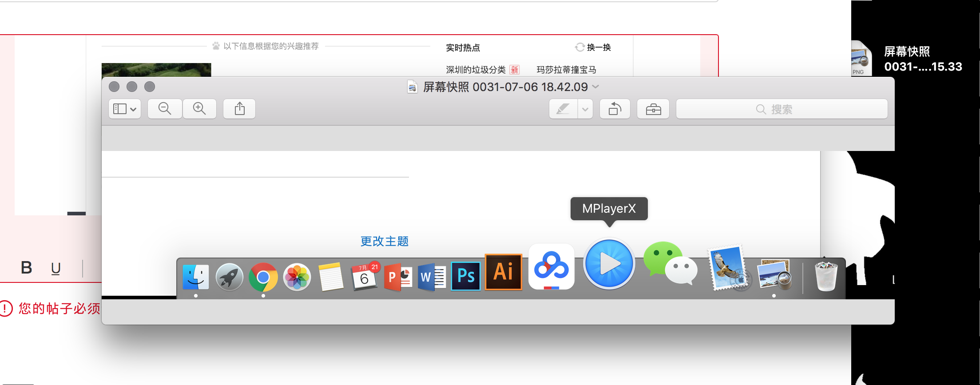Image resolution: width=980 pixels, height=385 pixels.
Task: Click the Baidu Netdisk cloud icon
Action: tap(551, 266)
